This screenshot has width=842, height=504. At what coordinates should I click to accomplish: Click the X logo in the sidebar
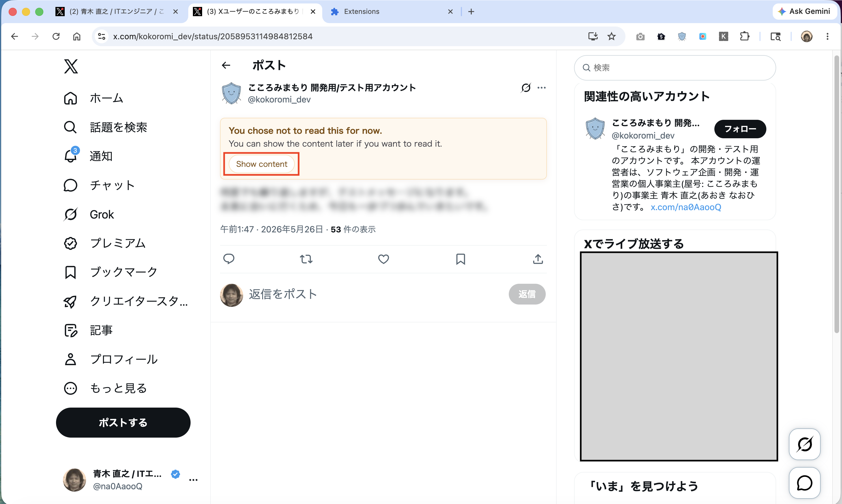coord(71,66)
